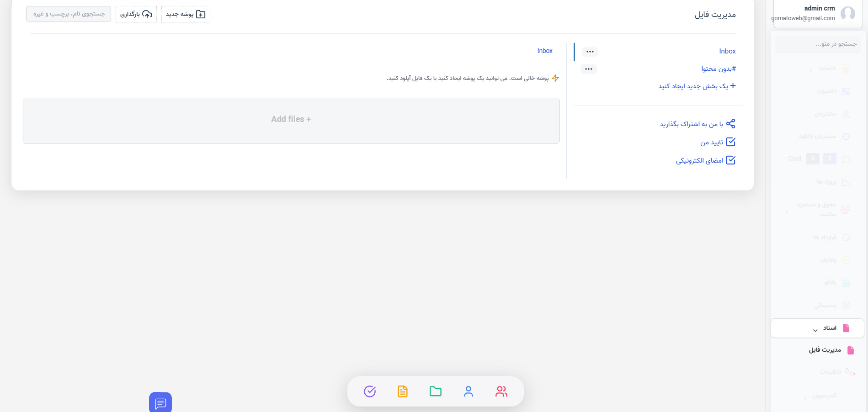Select the green folder icon in dock

tap(436, 391)
